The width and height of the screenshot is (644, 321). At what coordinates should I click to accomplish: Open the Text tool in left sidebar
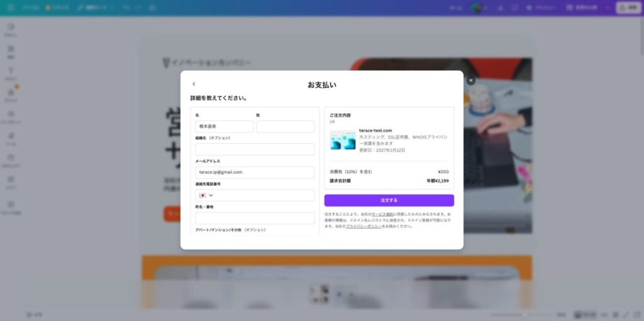(11, 72)
